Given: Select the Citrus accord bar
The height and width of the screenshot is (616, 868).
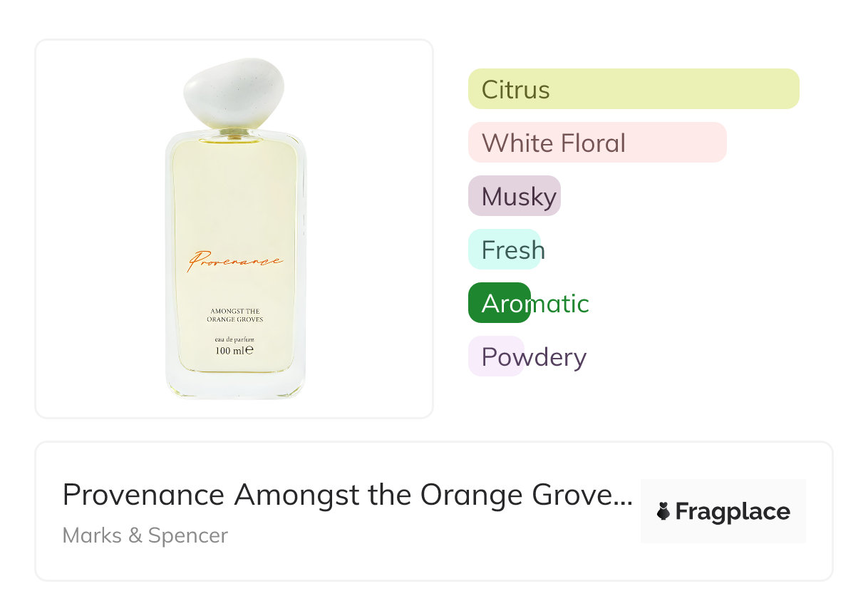Looking at the screenshot, I should coord(633,89).
